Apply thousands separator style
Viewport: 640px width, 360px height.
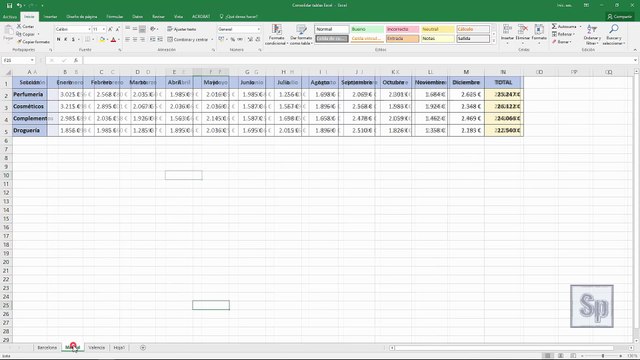tap(240, 40)
